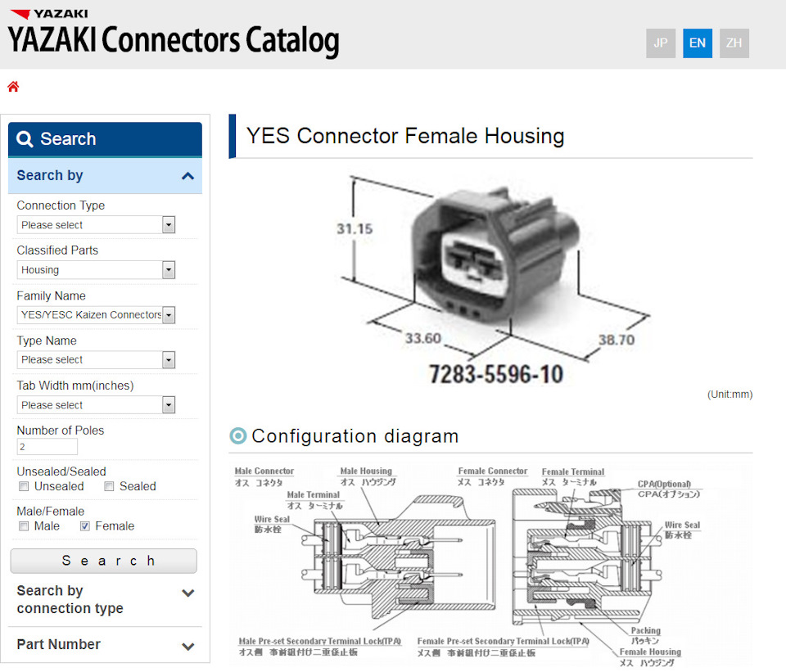Click the YAZAKI Connectors Catalog title
786x672 pixels.
[x=174, y=41]
